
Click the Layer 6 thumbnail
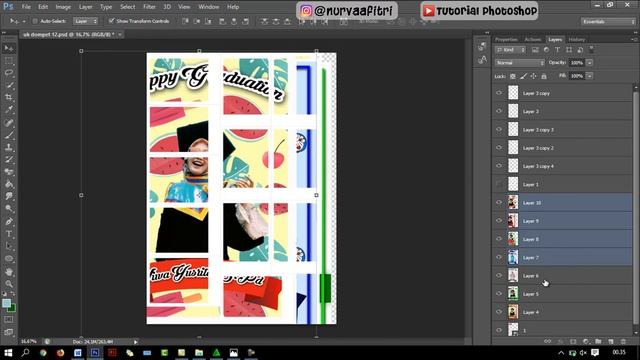click(x=513, y=276)
